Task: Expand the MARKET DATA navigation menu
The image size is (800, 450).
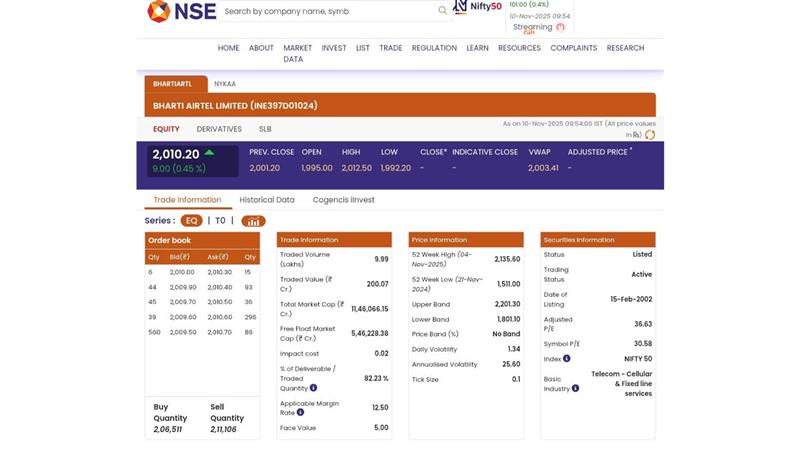Action: tap(297, 53)
